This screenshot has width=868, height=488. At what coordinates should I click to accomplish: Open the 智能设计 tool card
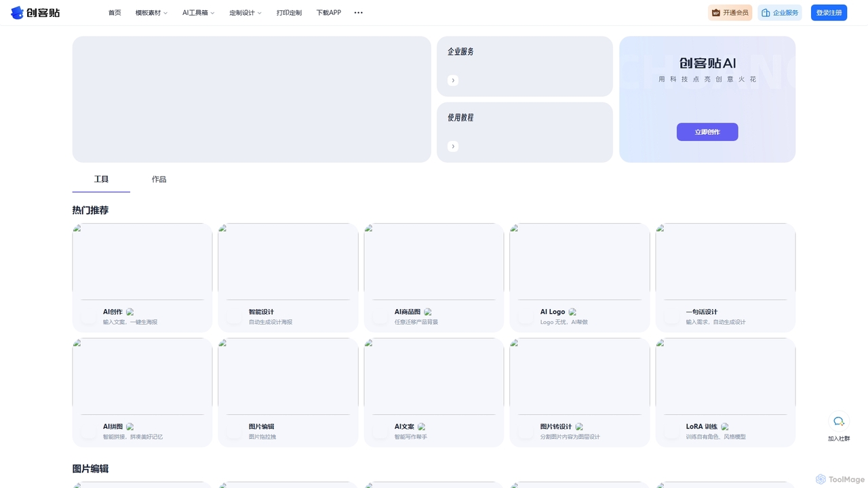click(288, 278)
